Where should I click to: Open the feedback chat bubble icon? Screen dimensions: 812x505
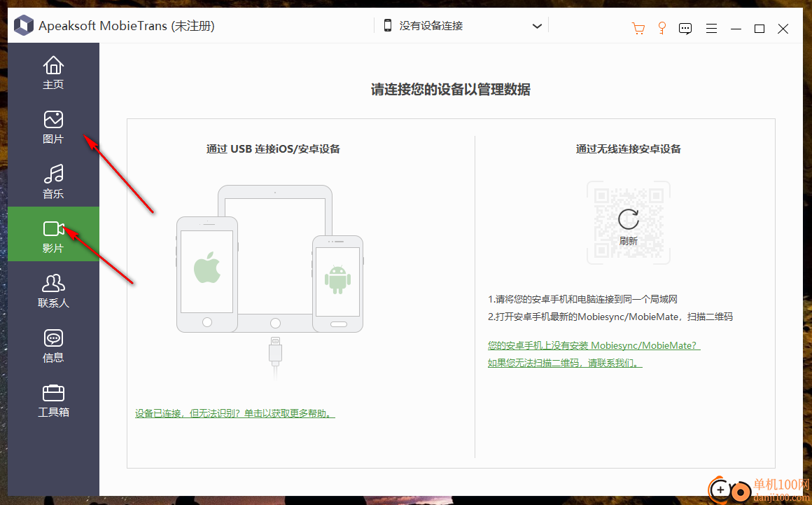pyautogui.click(x=685, y=29)
